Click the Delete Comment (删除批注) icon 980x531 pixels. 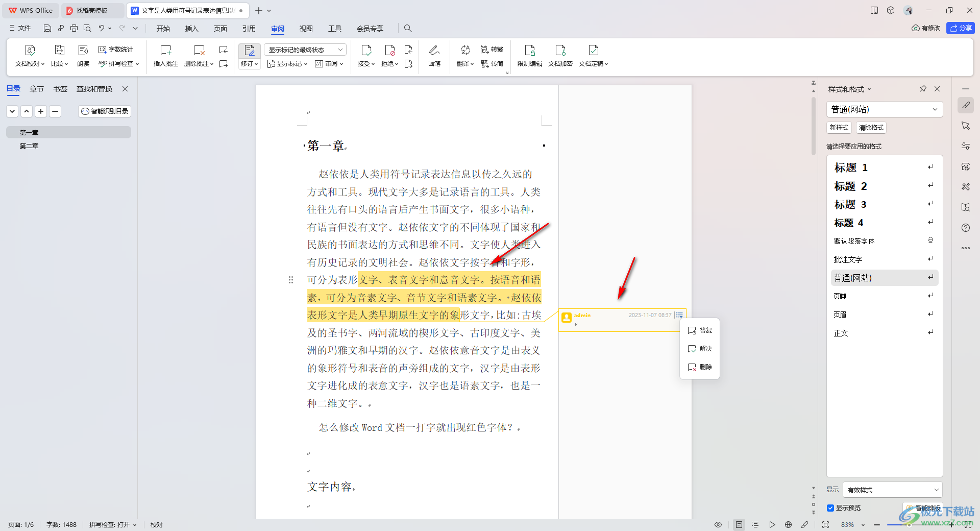pos(199,50)
